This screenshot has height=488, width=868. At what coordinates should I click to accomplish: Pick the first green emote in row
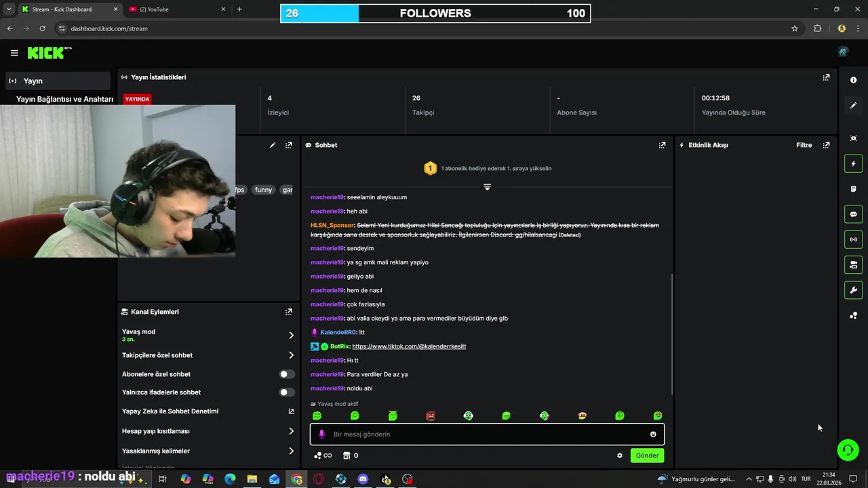click(317, 415)
